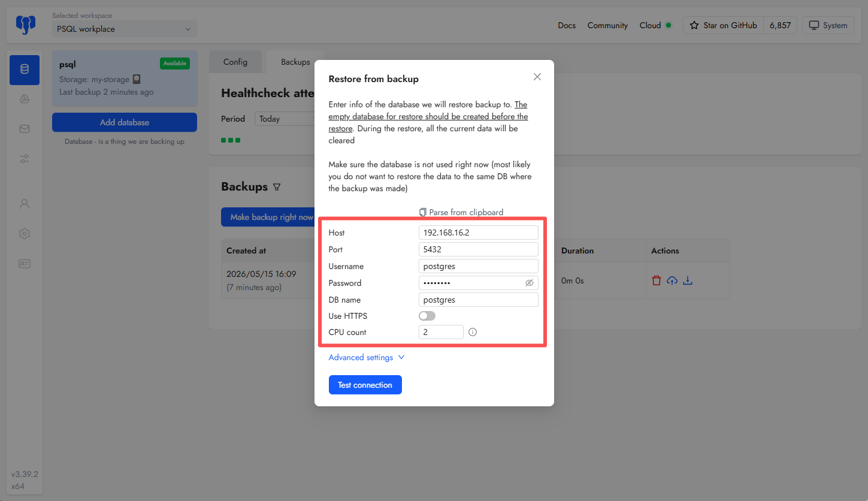Click Star on GitHub button
Image resolution: width=868 pixels, height=501 pixels.
point(723,25)
